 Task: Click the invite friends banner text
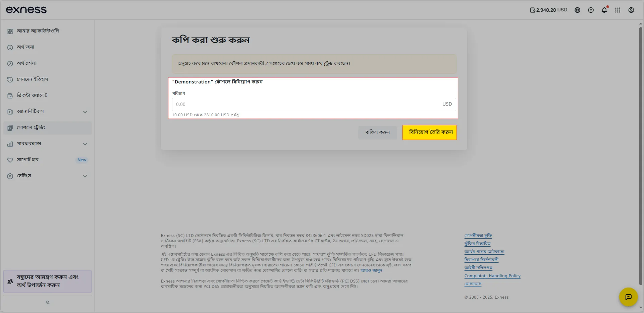click(48, 281)
